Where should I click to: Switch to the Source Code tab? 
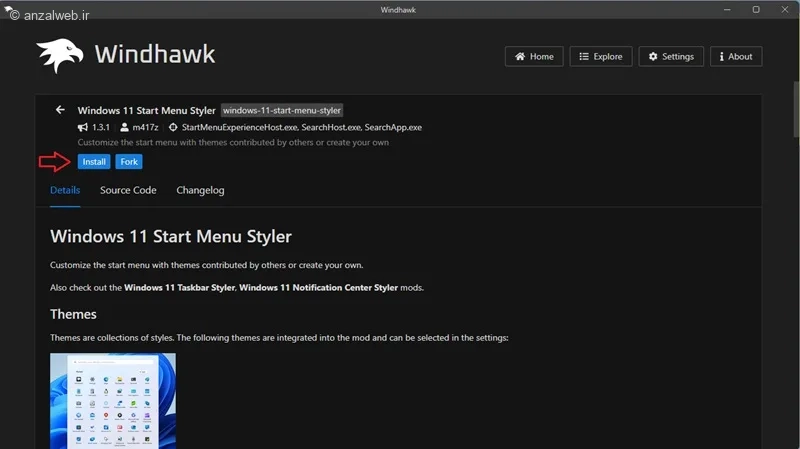[x=128, y=190]
